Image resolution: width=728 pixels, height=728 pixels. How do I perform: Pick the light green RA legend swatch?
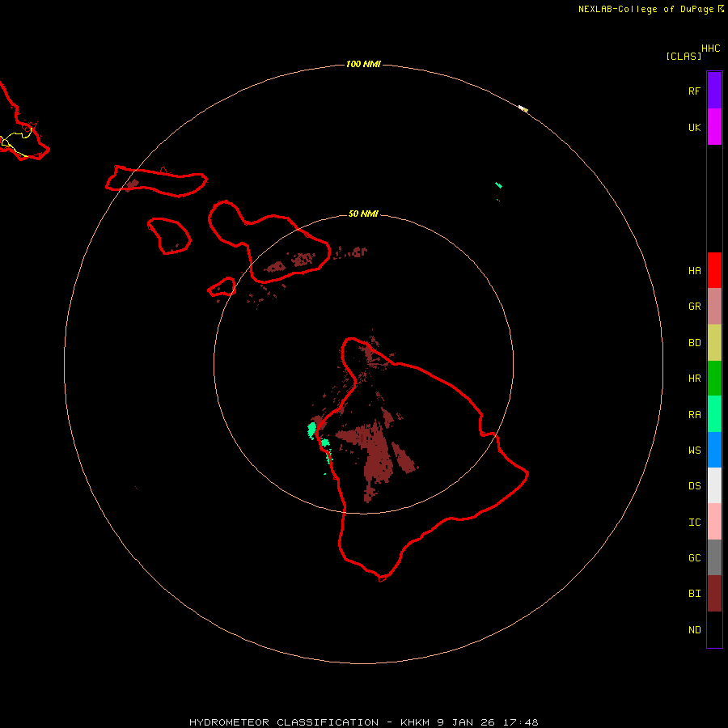[x=714, y=414]
